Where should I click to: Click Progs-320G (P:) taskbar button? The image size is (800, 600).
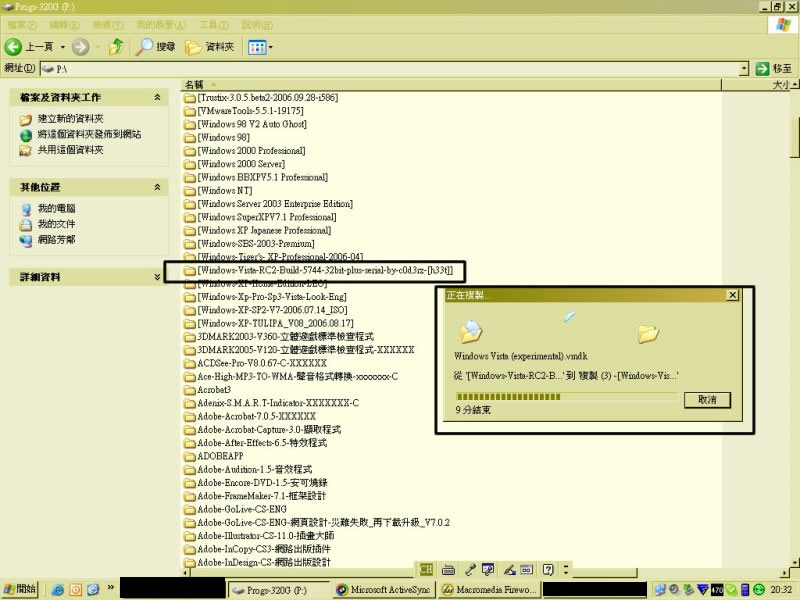click(278, 590)
